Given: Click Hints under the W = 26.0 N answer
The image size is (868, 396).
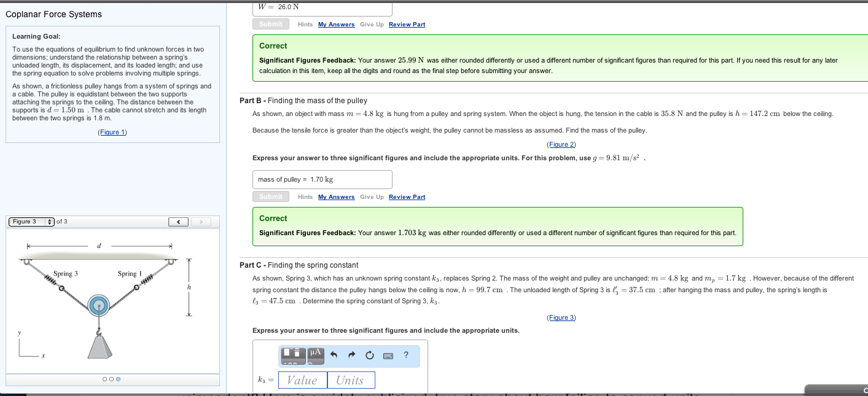Looking at the screenshot, I should coord(305,25).
